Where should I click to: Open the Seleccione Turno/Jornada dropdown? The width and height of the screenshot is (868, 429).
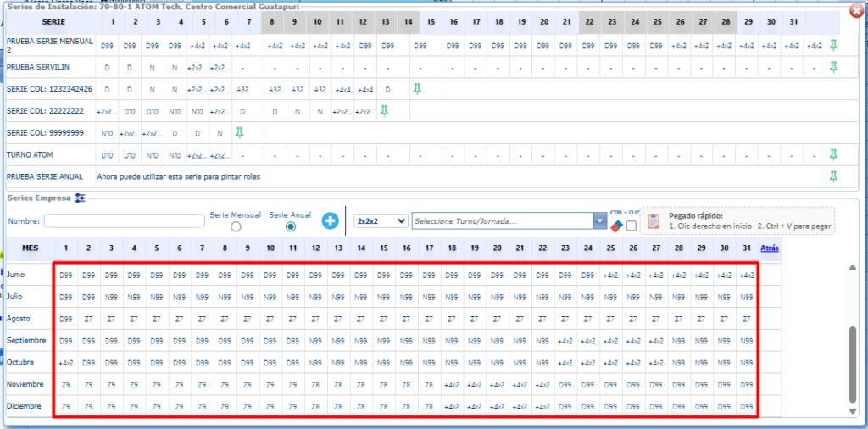point(598,221)
